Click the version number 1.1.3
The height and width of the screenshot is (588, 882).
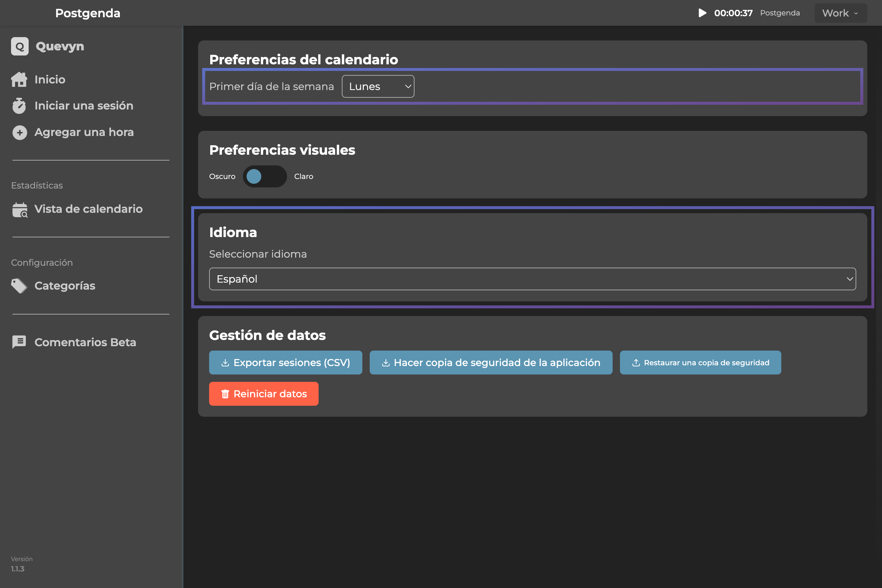coord(18,569)
